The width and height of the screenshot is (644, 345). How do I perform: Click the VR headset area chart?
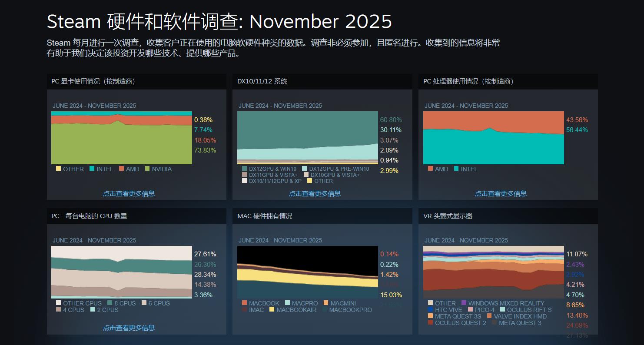[x=493, y=272]
